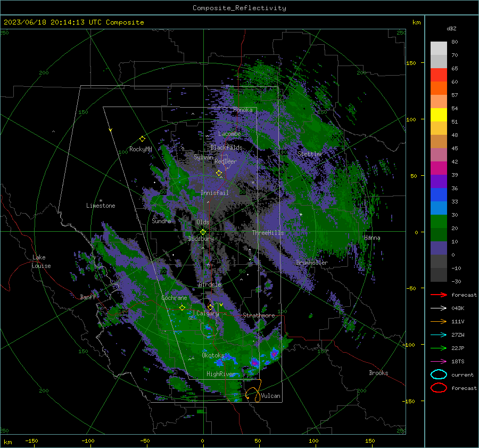This screenshot has width=479, height=448.
Task: Click the -150 tick on horizontal axis
Action: tap(31, 441)
